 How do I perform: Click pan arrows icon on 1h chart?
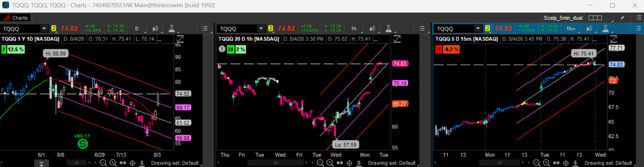(340, 163)
